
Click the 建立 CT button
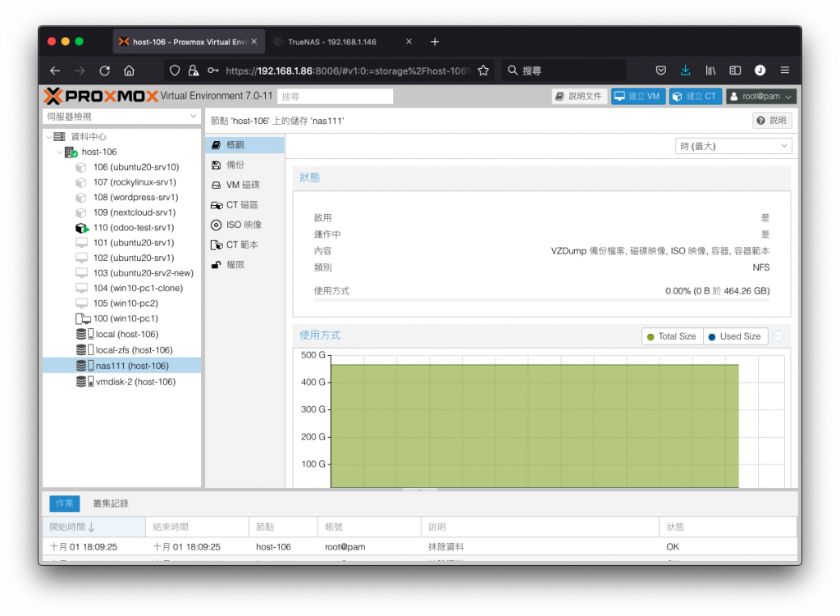(696, 97)
